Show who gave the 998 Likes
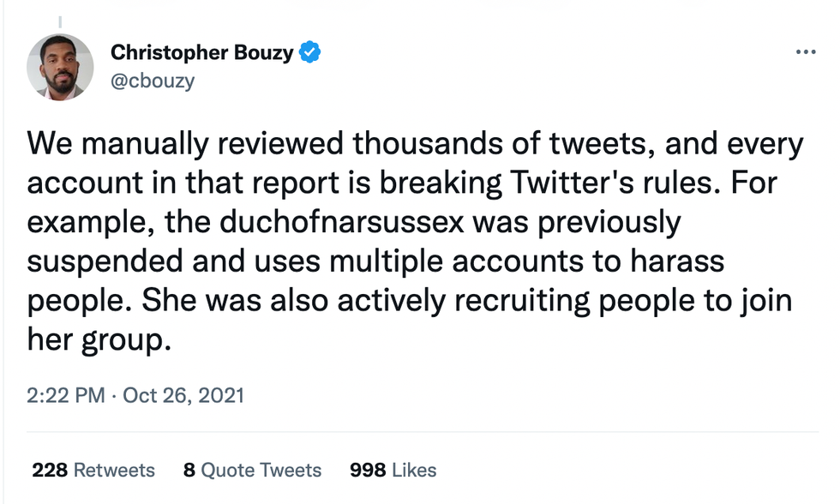 coord(393,470)
